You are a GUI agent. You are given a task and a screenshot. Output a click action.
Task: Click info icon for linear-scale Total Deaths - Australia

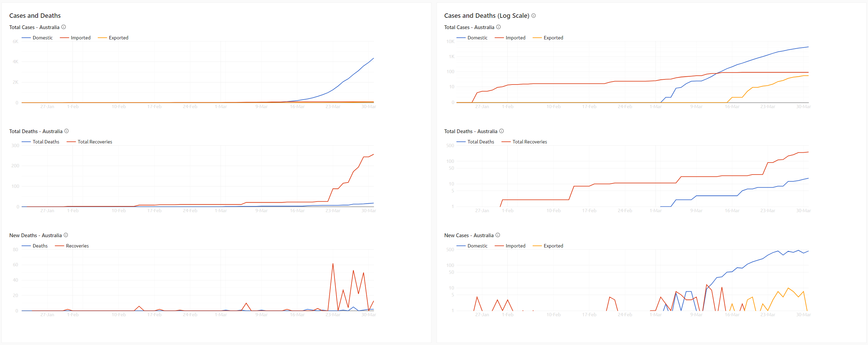click(x=66, y=131)
